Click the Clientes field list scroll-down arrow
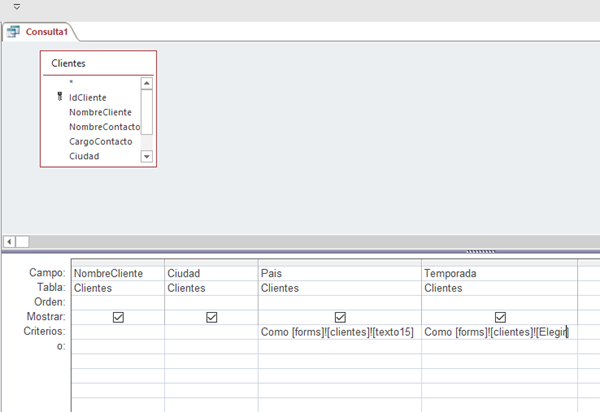Screen dimensions: 600x412 147,156
